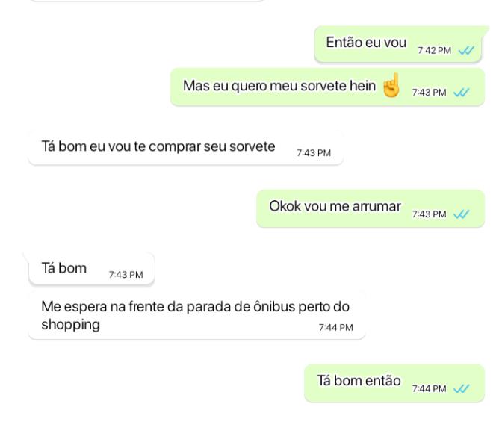
Task: Click the 7:43 PM timestamp on 'Okok vou me arrumar'
Action: point(429,214)
